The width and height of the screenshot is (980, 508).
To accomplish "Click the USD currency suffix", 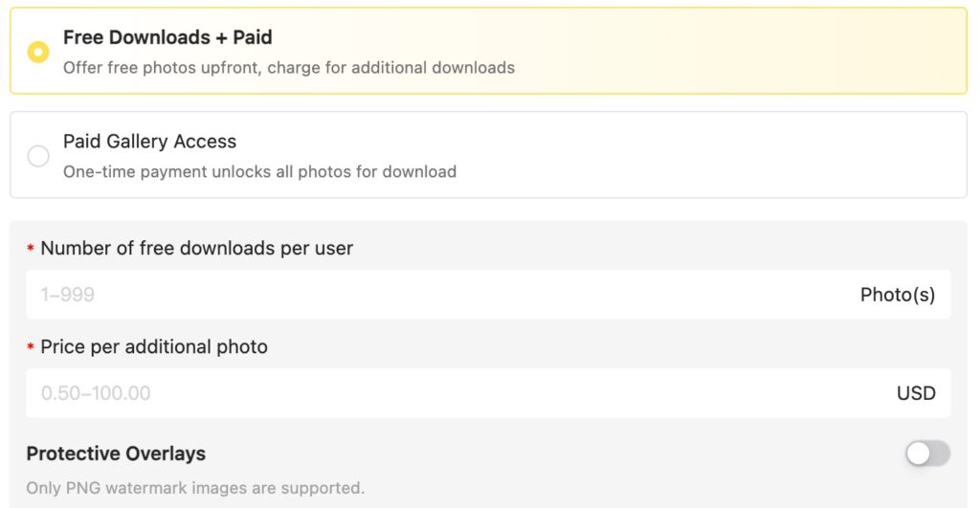I will [x=916, y=393].
